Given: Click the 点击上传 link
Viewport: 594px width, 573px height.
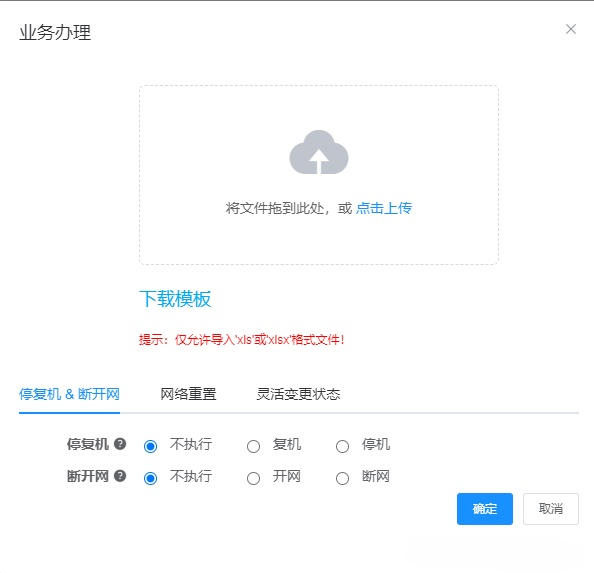Looking at the screenshot, I should 384,208.
